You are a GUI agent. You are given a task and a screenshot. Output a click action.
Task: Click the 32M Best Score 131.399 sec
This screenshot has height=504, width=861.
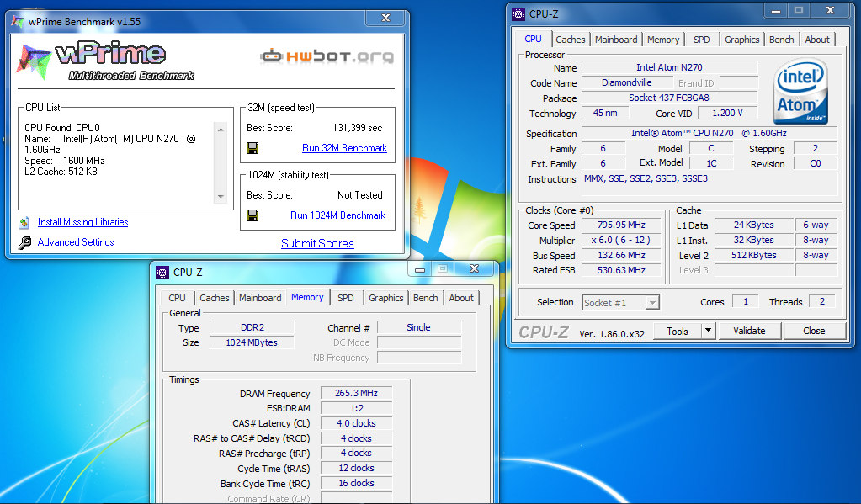pyautogui.click(x=358, y=128)
